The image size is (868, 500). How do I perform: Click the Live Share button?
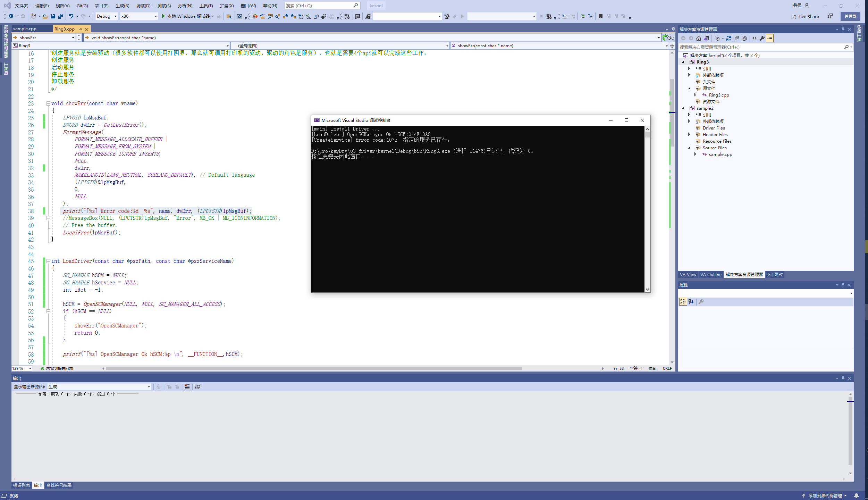click(805, 16)
